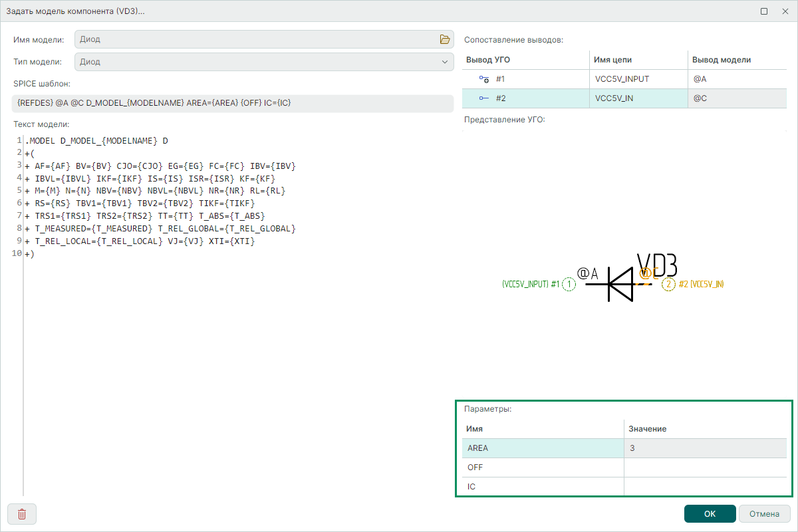This screenshot has height=532, width=798.
Task: Select model pin @C cell
Action: tap(737, 98)
